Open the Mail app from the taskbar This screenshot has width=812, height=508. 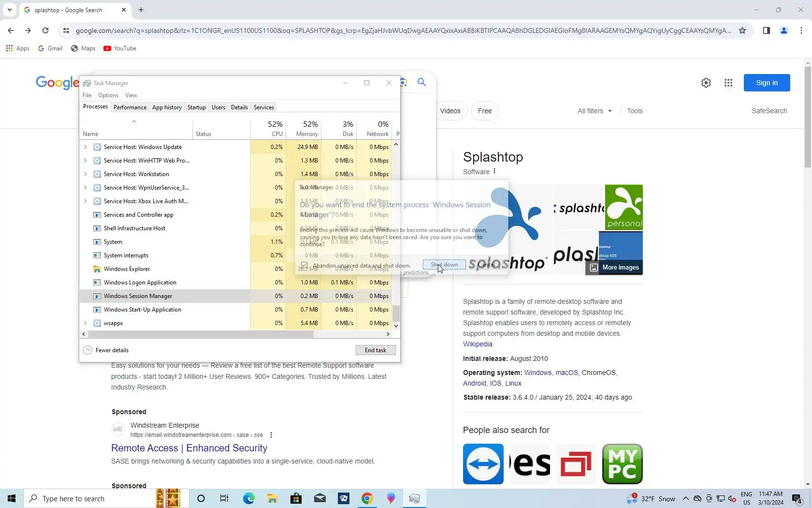point(319,498)
